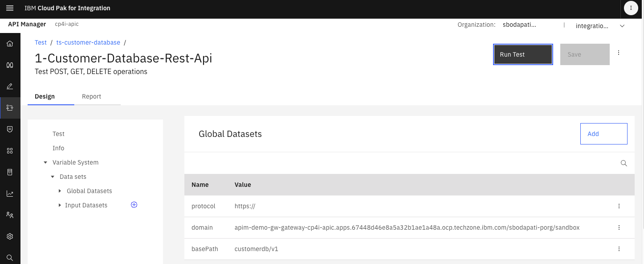
Task: Open the Develop pencil icon in sidebar
Action: click(x=10, y=87)
